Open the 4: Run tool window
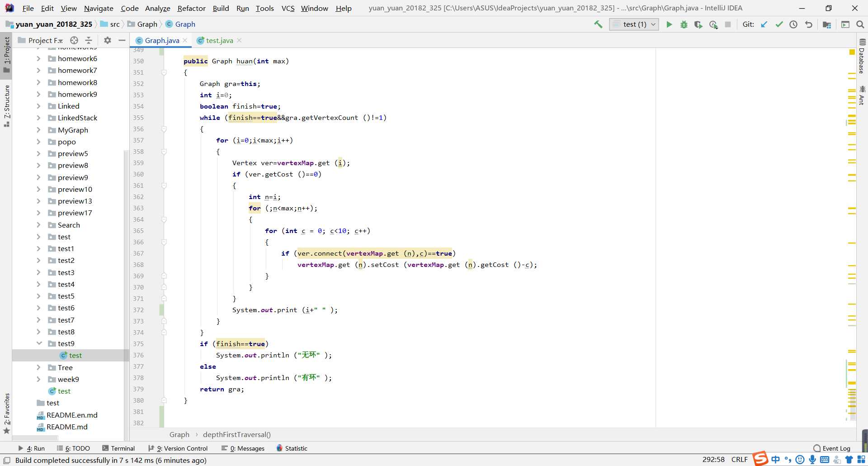This screenshot has width=868, height=466. [31, 448]
